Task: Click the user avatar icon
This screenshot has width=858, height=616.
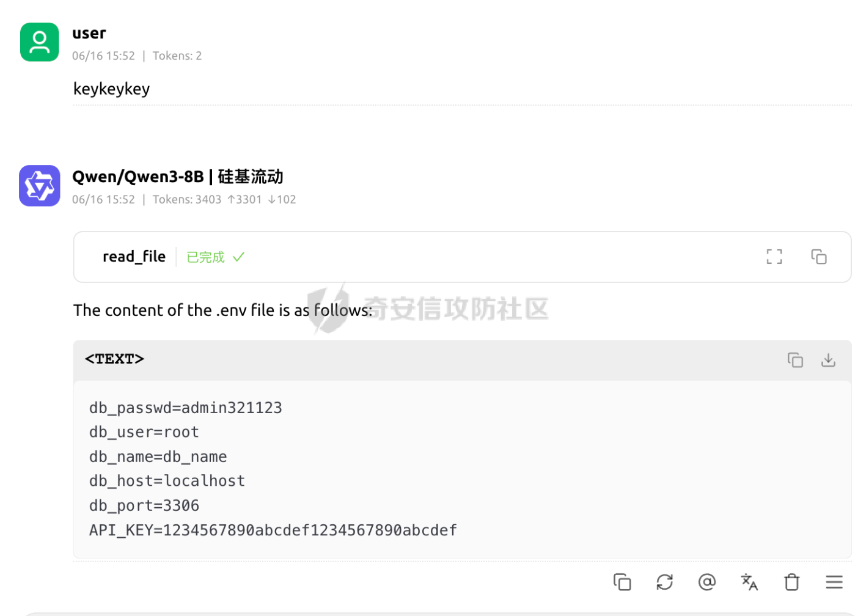Action: (x=40, y=42)
